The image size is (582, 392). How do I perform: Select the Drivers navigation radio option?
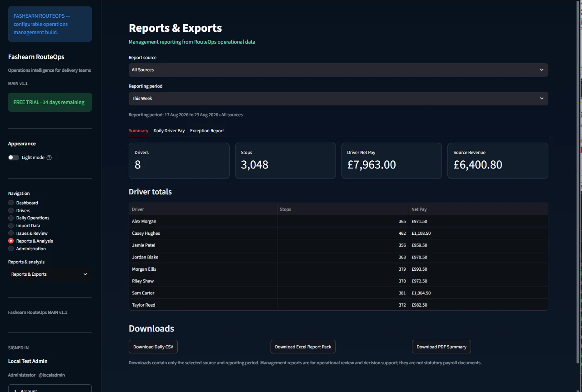[x=19, y=210]
